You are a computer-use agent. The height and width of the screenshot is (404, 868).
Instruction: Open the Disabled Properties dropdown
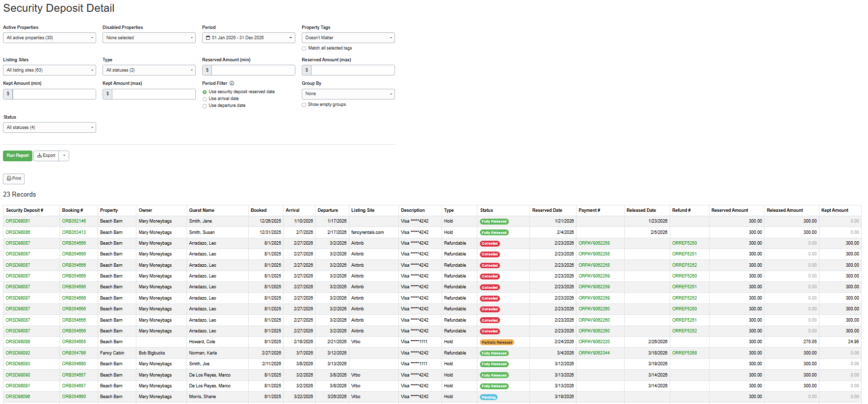pyautogui.click(x=149, y=38)
